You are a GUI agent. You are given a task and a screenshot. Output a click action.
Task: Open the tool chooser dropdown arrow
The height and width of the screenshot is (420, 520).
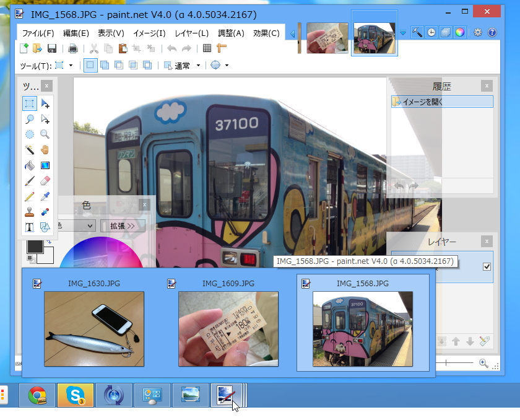pos(71,66)
